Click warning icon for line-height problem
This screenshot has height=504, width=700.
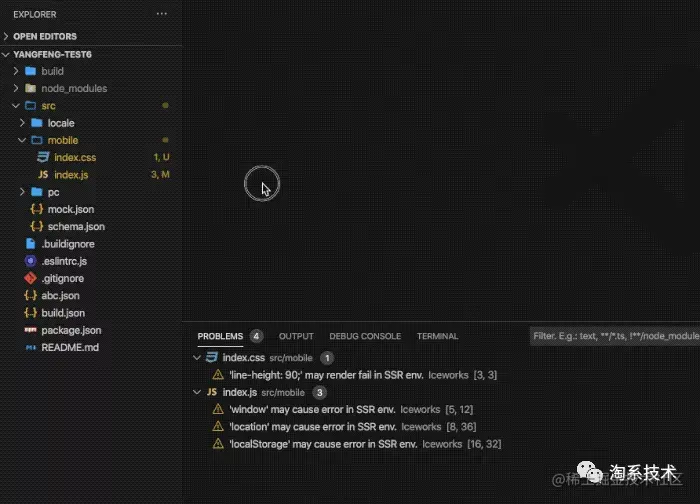218,375
